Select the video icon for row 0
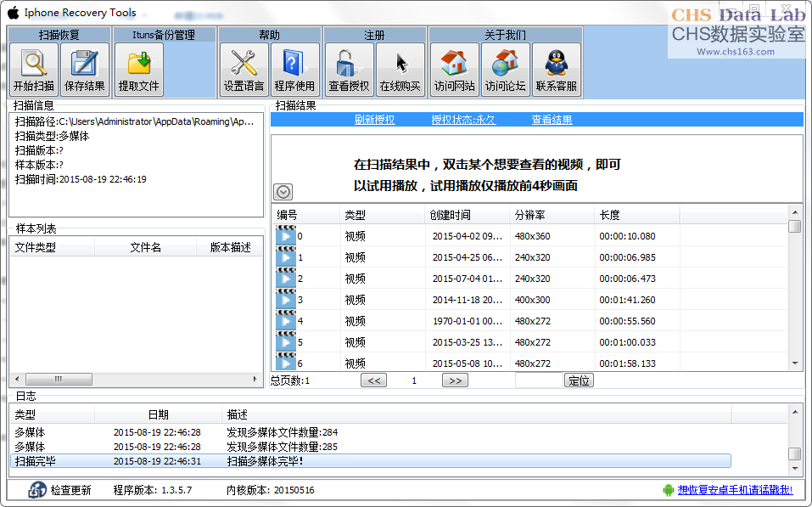Screen dimensions: 812x507 285,235
